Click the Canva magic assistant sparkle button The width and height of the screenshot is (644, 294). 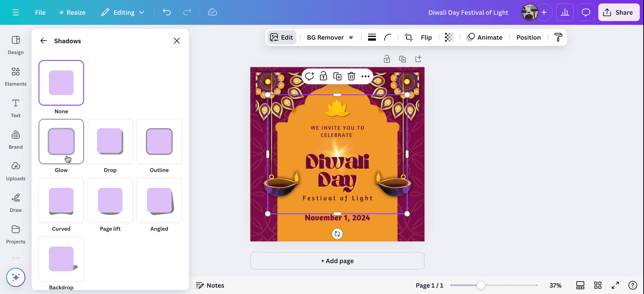[16, 277]
